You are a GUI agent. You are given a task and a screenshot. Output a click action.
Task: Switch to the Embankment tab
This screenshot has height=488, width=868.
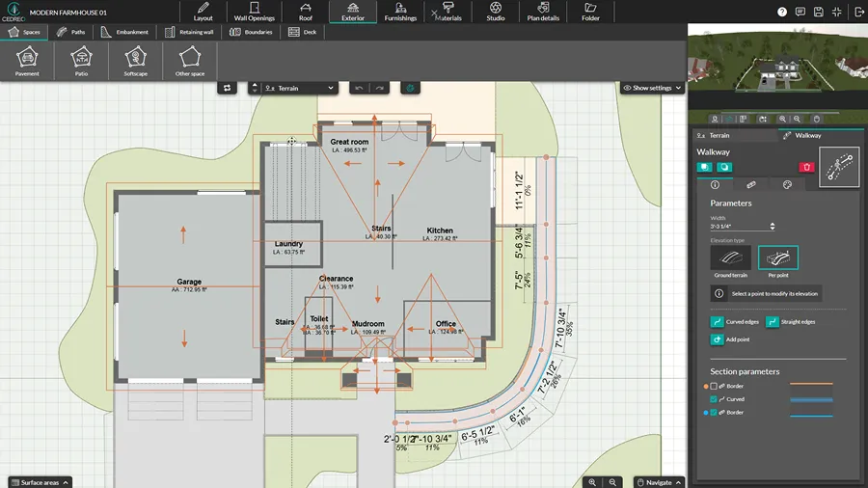coord(125,32)
